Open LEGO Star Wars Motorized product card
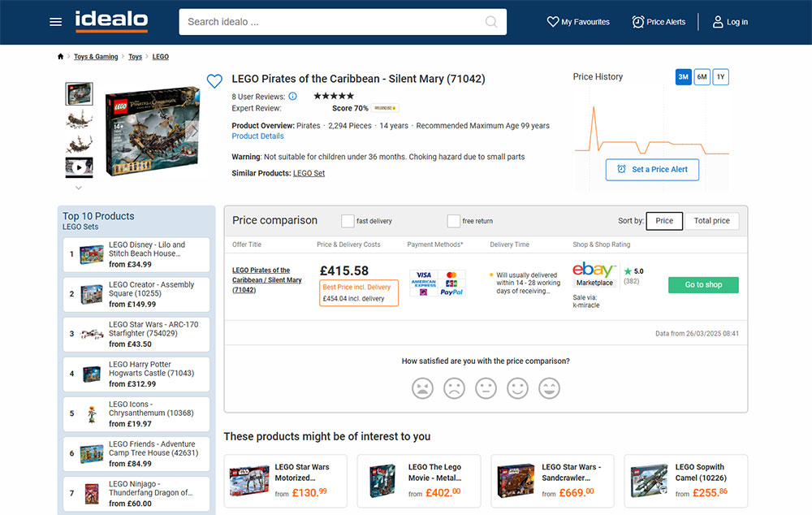812x515 pixels. pos(285,482)
